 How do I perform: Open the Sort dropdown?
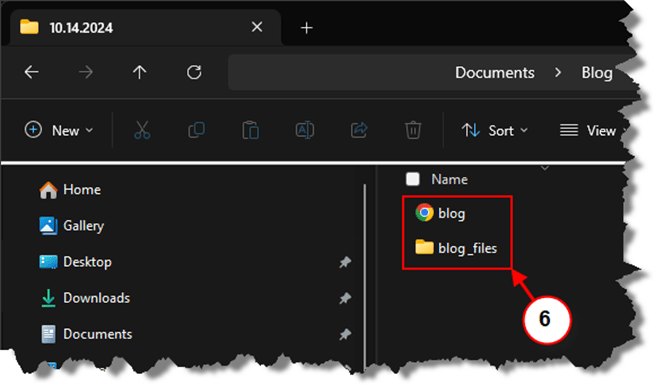pos(495,131)
